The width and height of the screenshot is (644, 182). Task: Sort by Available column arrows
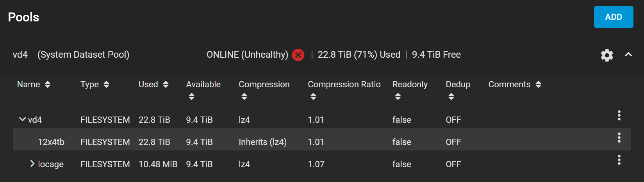point(191,97)
